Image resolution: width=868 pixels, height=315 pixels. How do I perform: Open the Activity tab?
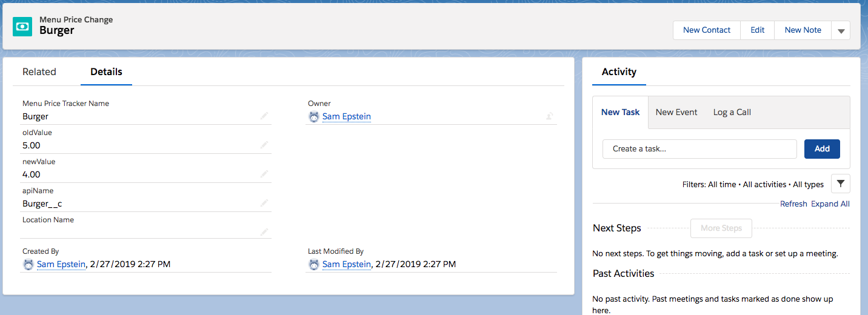619,71
